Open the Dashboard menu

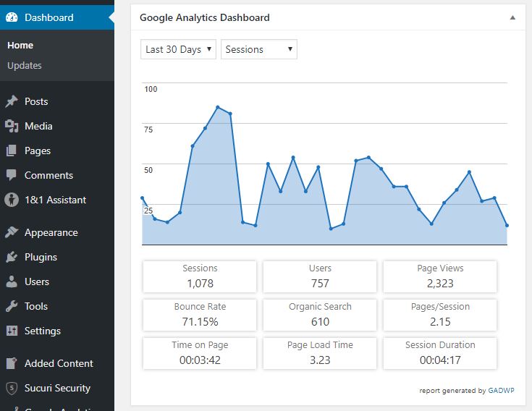point(57,17)
